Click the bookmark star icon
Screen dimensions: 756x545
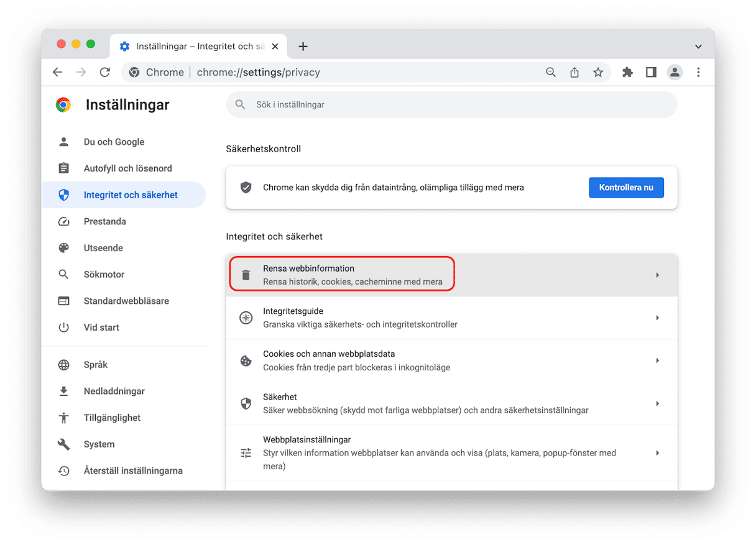[x=597, y=72]
